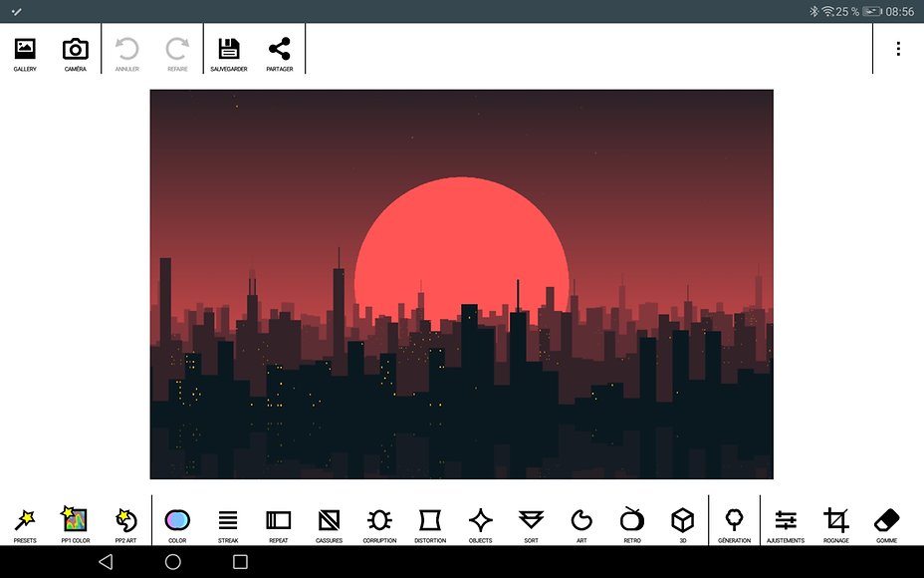Tap the 08:56 clock in status bar
Image resolution: width=924 pixels, height=578 pixels.
[900, 11]
